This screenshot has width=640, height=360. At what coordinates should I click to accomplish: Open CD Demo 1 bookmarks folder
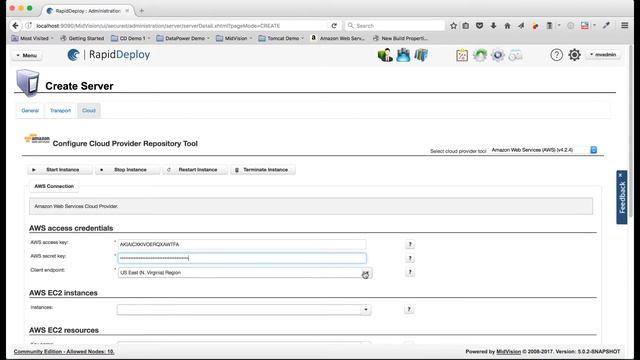[131, 38]
